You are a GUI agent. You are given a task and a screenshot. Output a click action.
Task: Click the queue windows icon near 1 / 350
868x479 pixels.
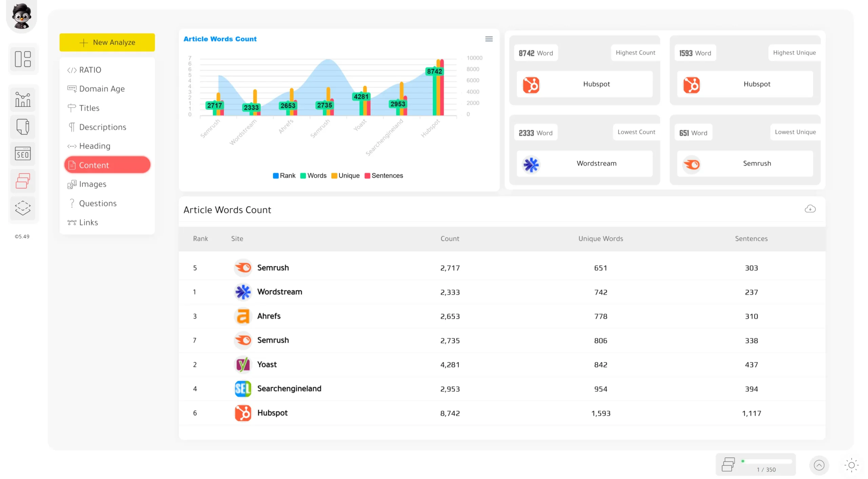coord(728,464)
